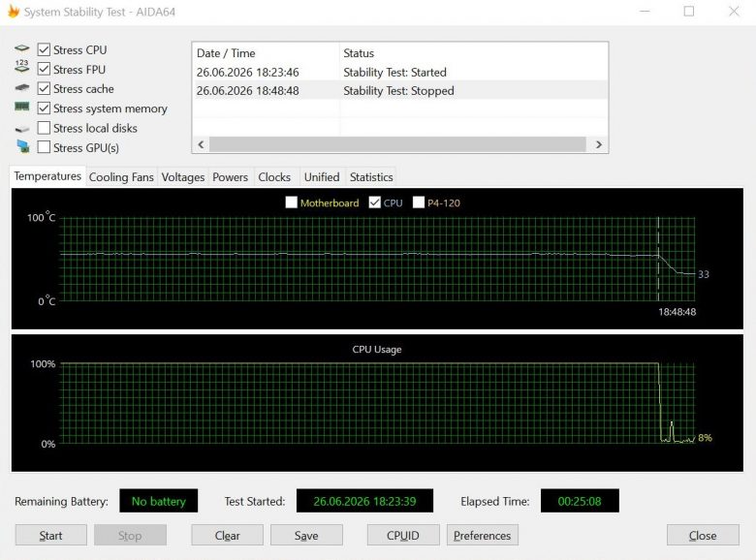The height and width of the screenshot is (560, 756).
Task: Select the 'Stability Test: Stopped' log row
Action: click(x=400, y=91)
